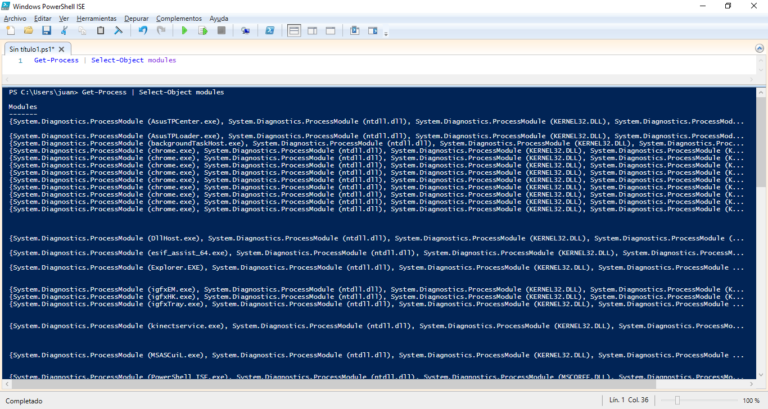Open the Archivo menu
Image resolution: width=768 pixels, height=409 pixels.
(15, 18)
